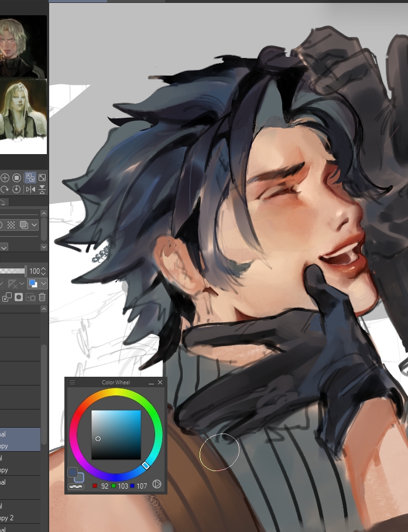The height and width of the screenshot is (532, 408).
Task: Click the layer opacity slider
Action: click(x=13, y=271)
